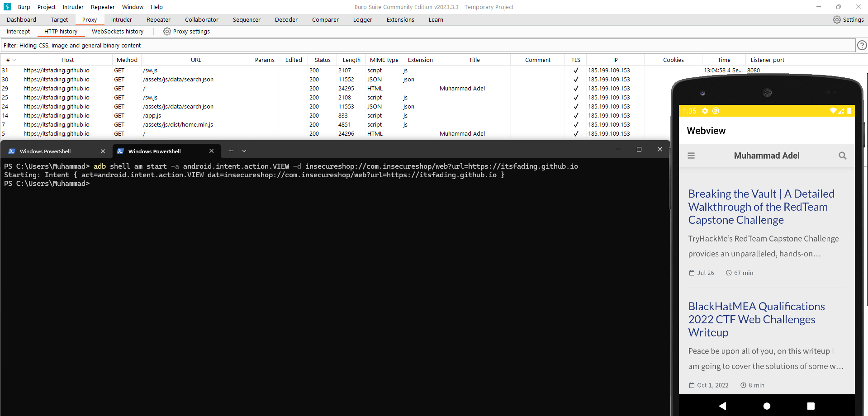Open the Breaking the Vault article link

coord(761,207)
